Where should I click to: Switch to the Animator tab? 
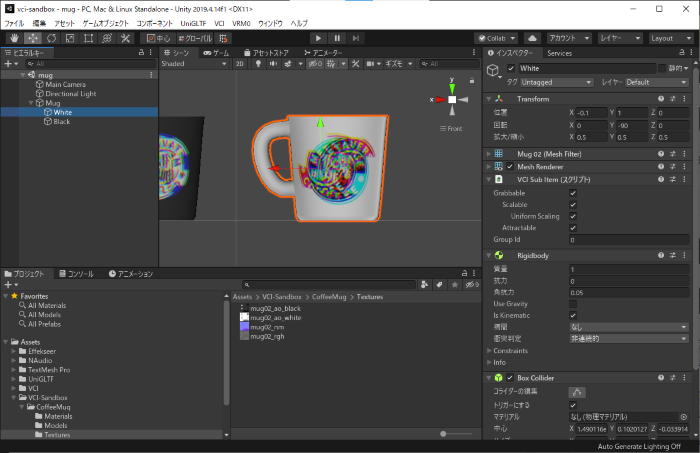click(323, 53)
